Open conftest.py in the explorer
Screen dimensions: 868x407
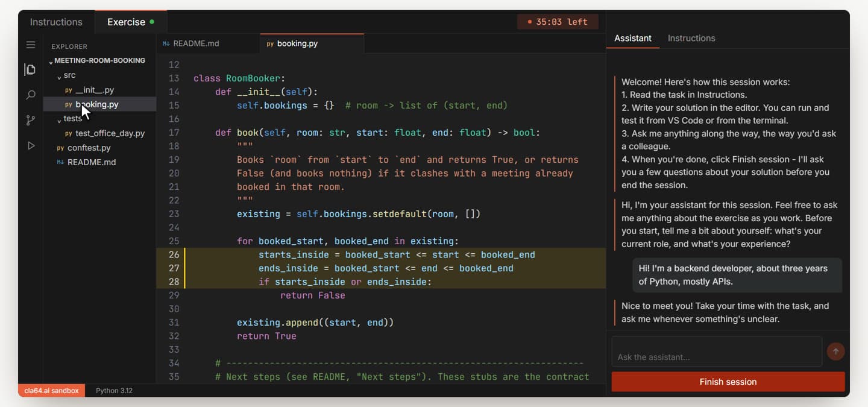point(100,148)
